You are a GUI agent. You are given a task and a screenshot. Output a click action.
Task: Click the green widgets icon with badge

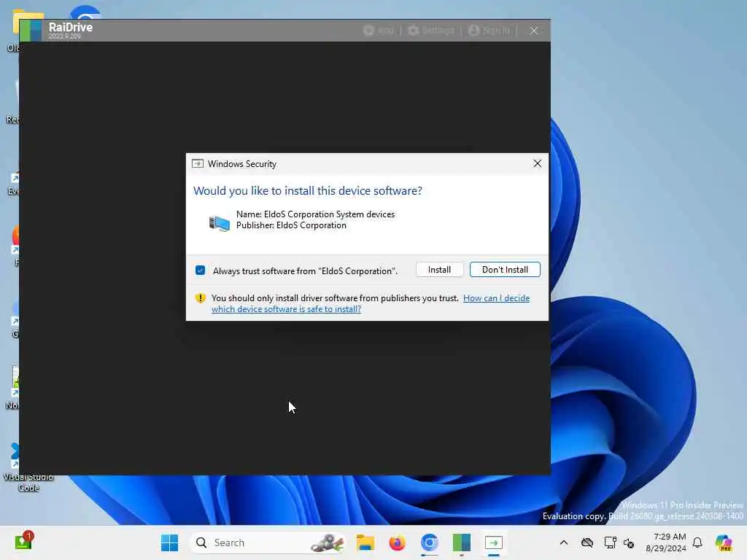click(23, 542)
